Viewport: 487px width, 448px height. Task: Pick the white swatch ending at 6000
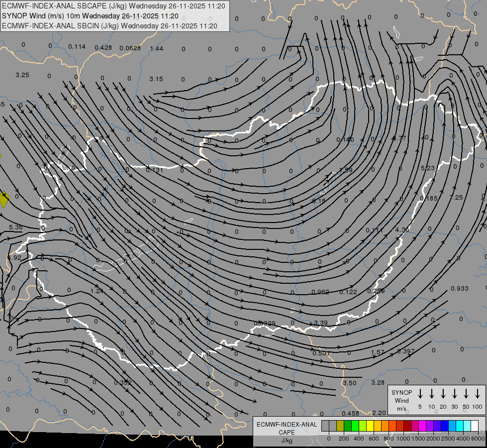tap(475, 426)
